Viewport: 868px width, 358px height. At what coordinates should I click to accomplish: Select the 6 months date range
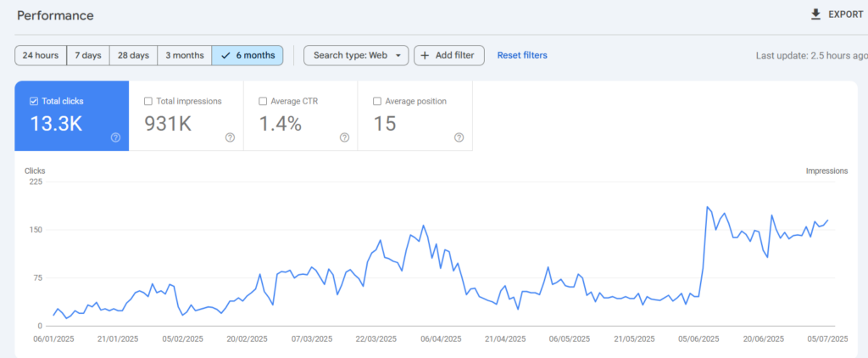coord(248,55)
